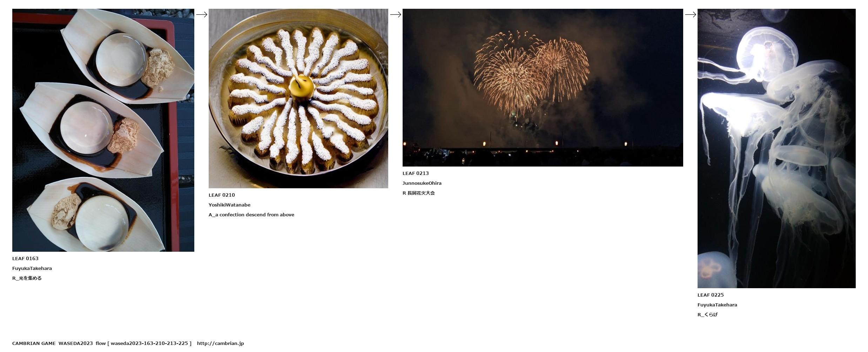
Task: Open the radial confection image
Action: pos(298,99)
